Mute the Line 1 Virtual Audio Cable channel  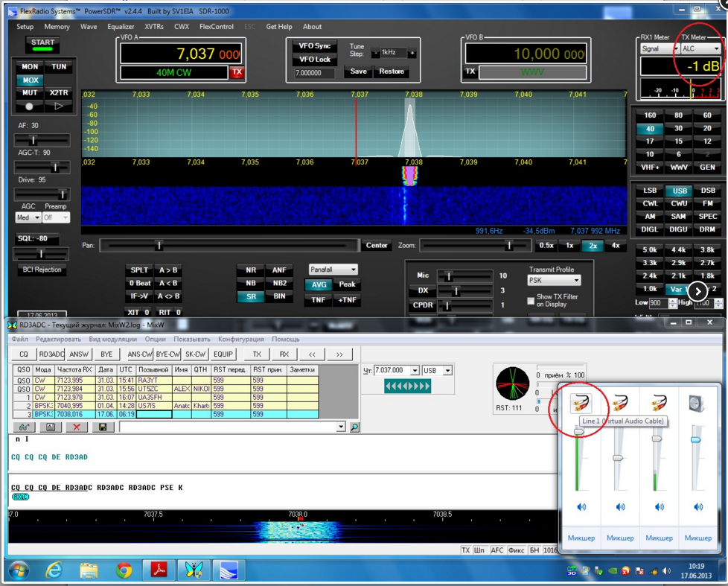(x=581, y=507)
